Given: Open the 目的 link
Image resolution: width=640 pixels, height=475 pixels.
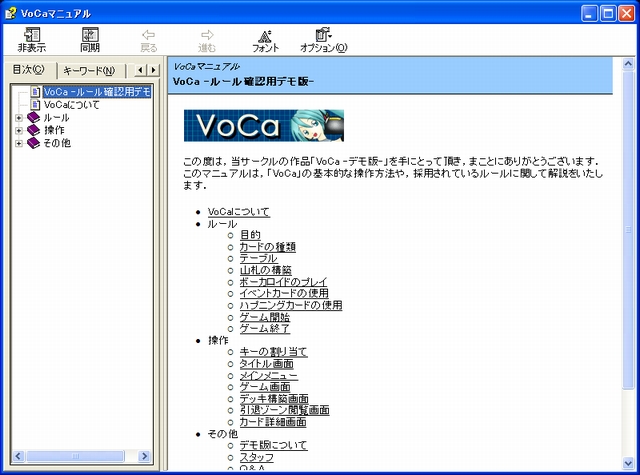Looking at the screenshot, I should (x=250, y=235).
